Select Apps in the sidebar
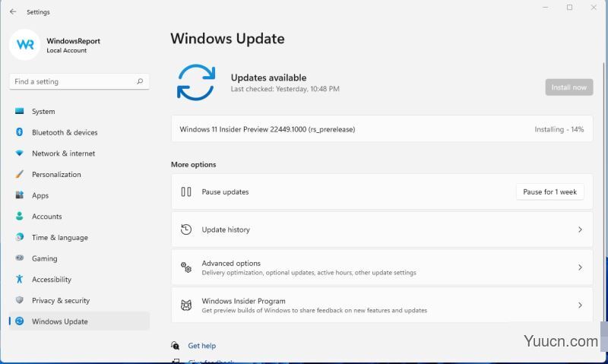The height and width of the screenshot is (364, 608). 79,195
